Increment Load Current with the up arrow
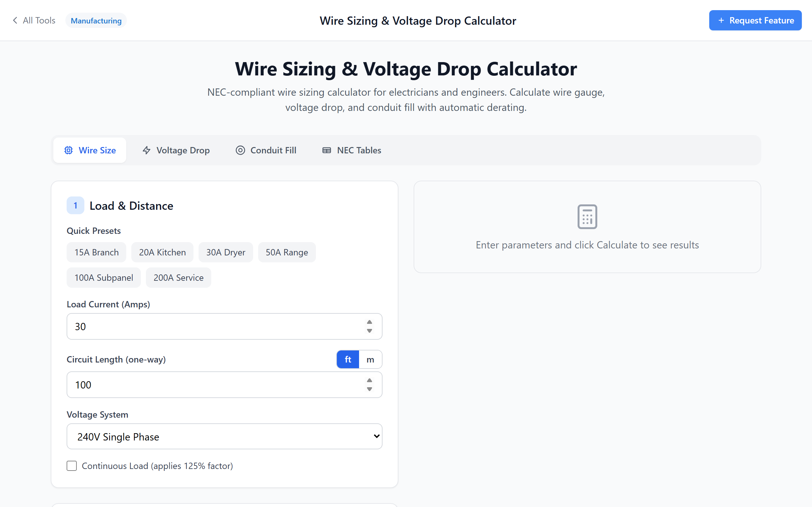812x507 pixels. (x=369, y=322)
